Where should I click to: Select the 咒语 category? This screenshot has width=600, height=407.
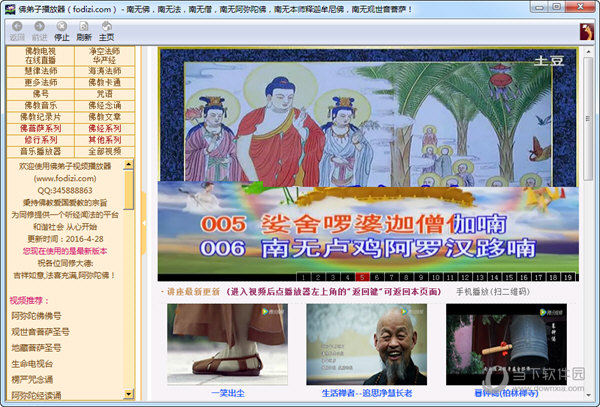click(105, 94)
